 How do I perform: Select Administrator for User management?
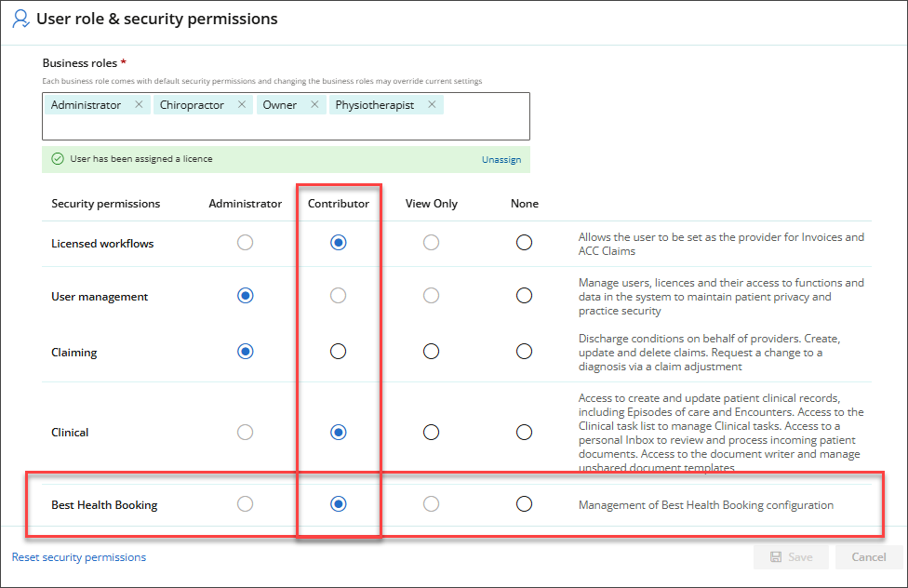tap(245, 296)
